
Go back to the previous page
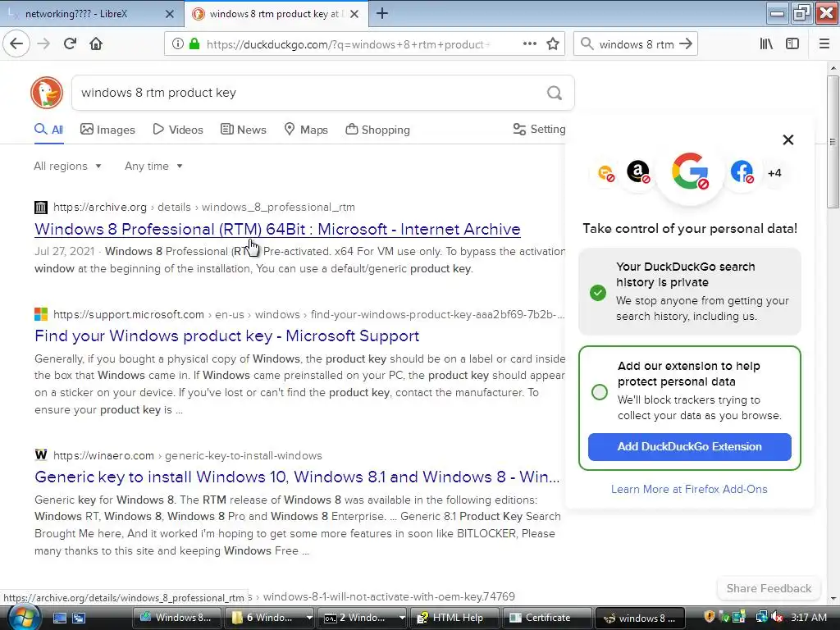point(16,43)
